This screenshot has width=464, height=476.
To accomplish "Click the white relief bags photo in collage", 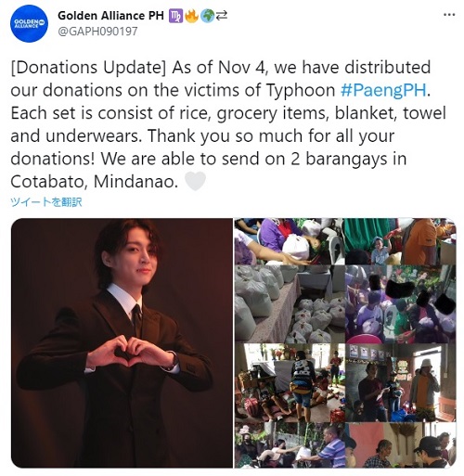I will click(290, 304).
